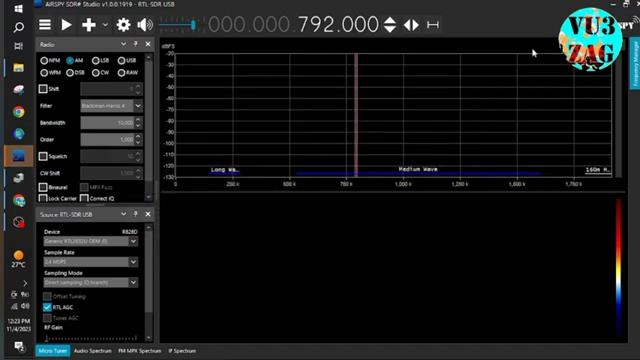
Task: Select the DSB mode
Action: pyautogui.click(x=75, y=73)
